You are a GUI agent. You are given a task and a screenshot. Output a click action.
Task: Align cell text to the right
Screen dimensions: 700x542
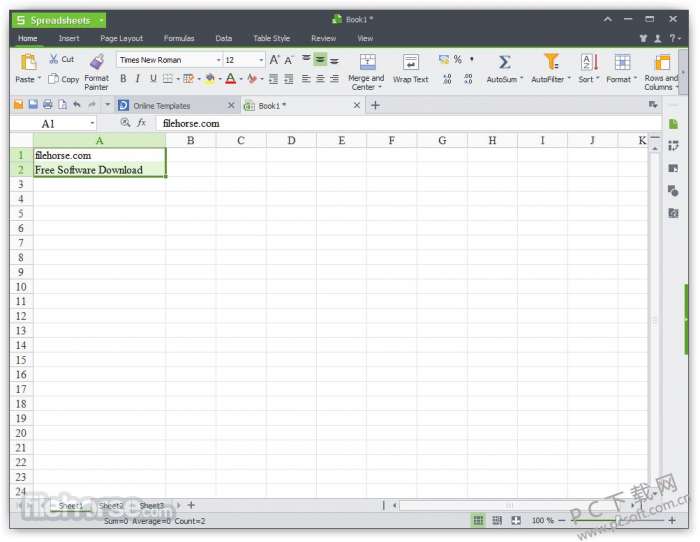(334, 79)
